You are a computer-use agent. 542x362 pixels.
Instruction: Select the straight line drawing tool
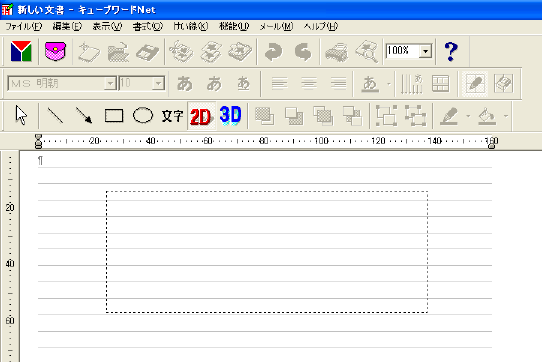pos(55,115)
